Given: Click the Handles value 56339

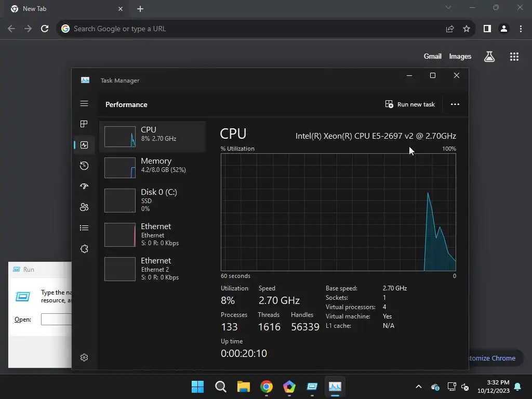Looking at the screenshot, I should [305, 327].
